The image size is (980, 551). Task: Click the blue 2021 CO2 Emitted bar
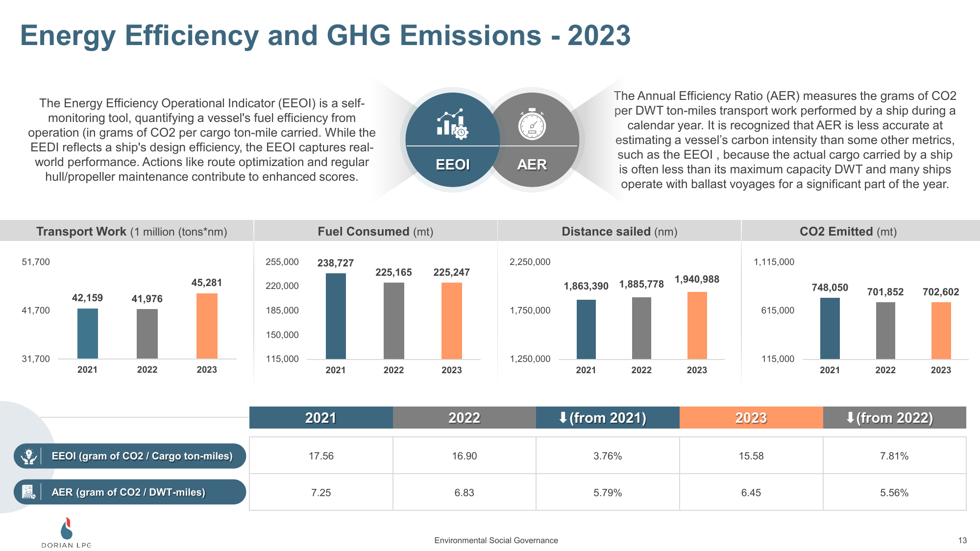click(830, 329)
